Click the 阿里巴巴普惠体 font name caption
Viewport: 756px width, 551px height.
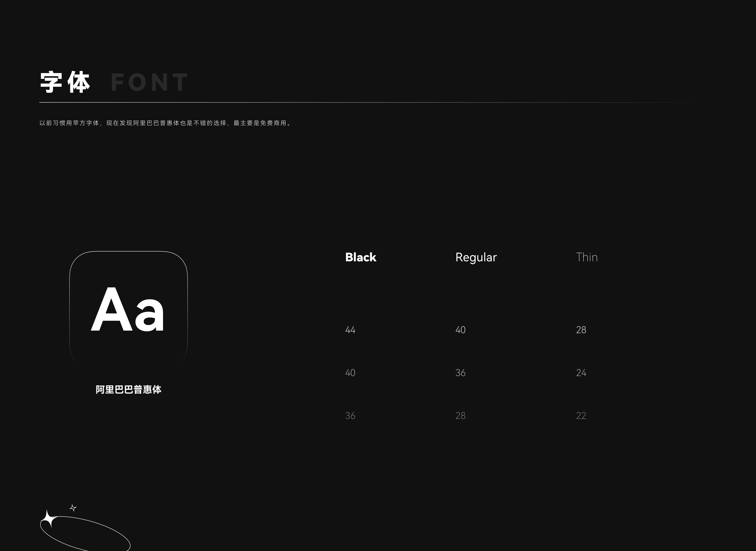128,390
